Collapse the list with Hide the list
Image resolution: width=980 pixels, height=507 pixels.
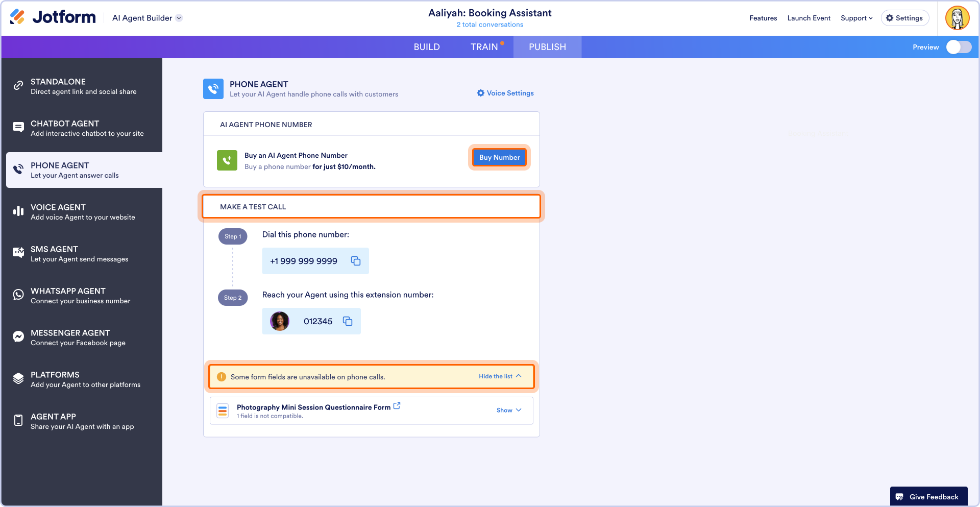point(500,376)
